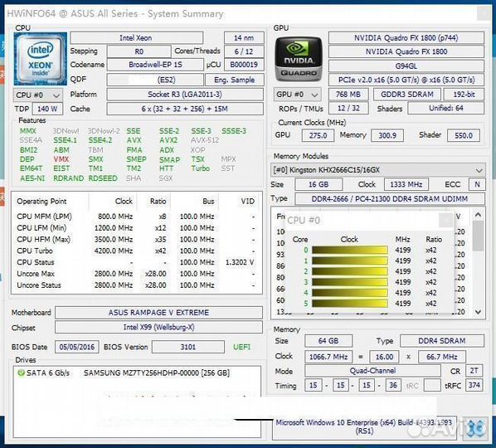The width and height of the screenshot is (496, 448).
Task: Click the Quad-Channel mode field
Action: (x=372, y=371)
